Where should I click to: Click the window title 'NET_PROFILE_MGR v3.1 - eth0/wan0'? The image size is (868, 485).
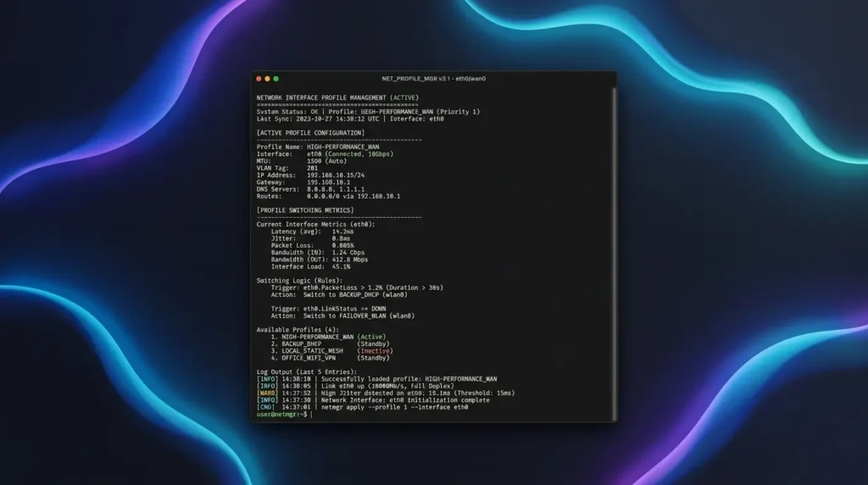(433, 79)
